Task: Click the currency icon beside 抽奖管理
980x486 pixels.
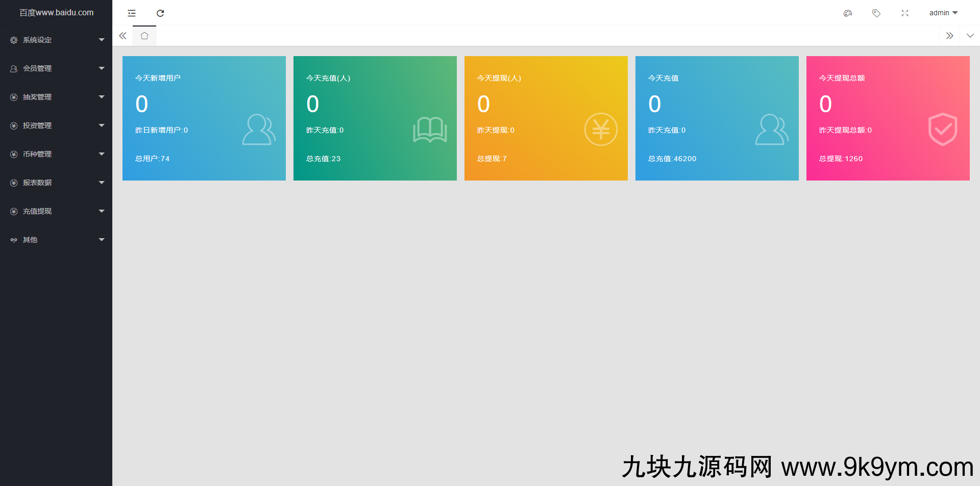Action: pos(13,96)
